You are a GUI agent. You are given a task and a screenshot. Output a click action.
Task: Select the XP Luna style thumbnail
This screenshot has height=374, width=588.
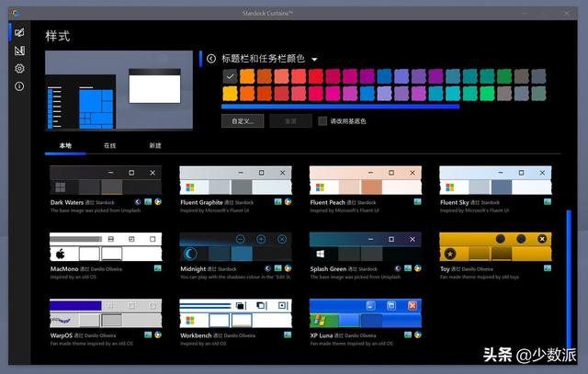coord(366,312)
